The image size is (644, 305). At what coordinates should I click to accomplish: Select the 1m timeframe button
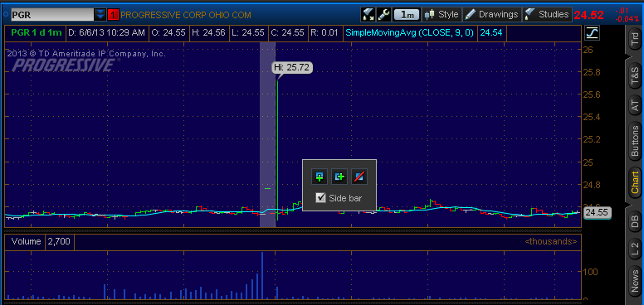(407, 15)
